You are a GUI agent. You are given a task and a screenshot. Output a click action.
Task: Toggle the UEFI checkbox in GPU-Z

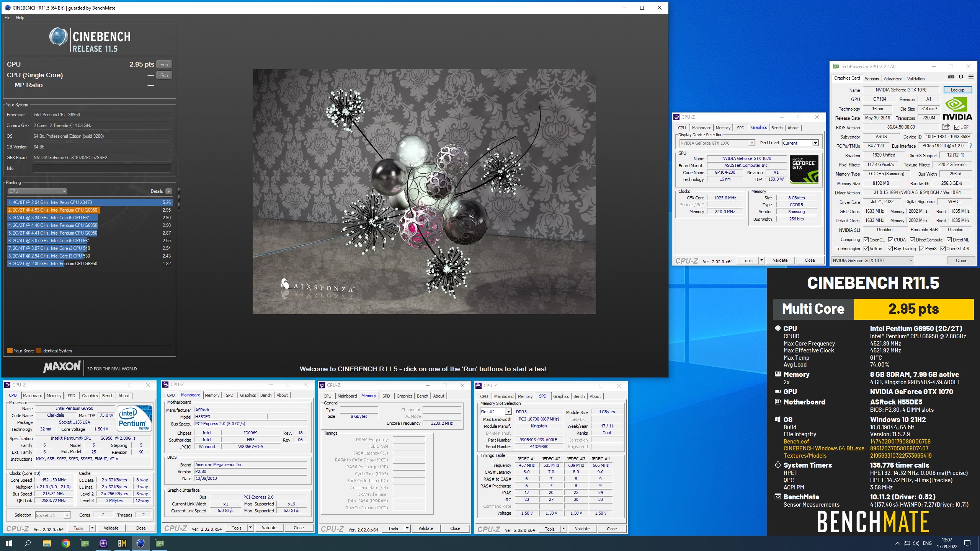tap(957, 127)
